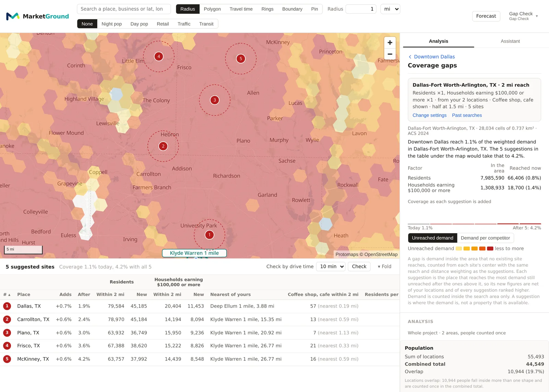This screenshot has width=549, height=392.
Task: Show Demand per competitor layer
Action: point(485,238)
